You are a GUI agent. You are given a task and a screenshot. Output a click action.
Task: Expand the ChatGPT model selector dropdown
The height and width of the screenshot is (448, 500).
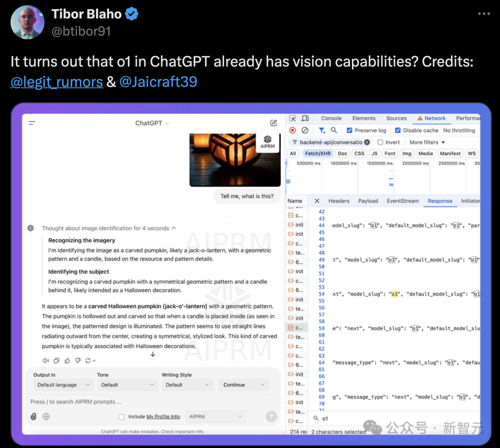(x=152, y=123)
